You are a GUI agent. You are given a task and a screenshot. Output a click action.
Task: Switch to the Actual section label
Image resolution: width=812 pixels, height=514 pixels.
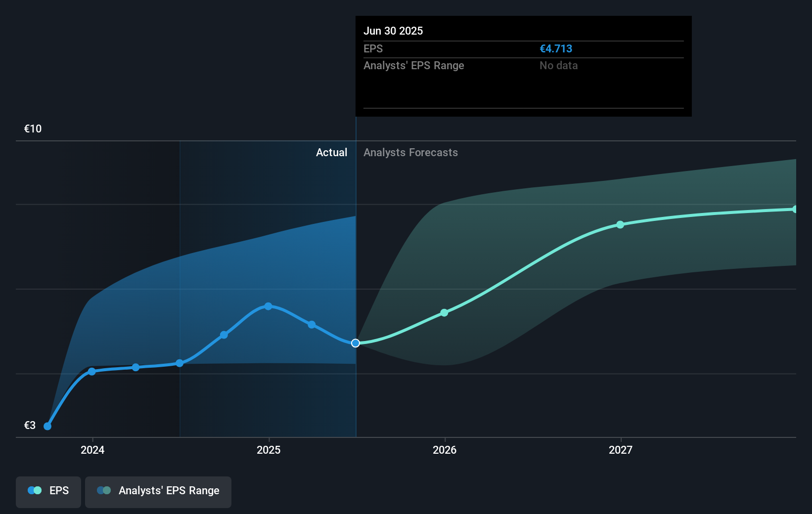[331, 153]
